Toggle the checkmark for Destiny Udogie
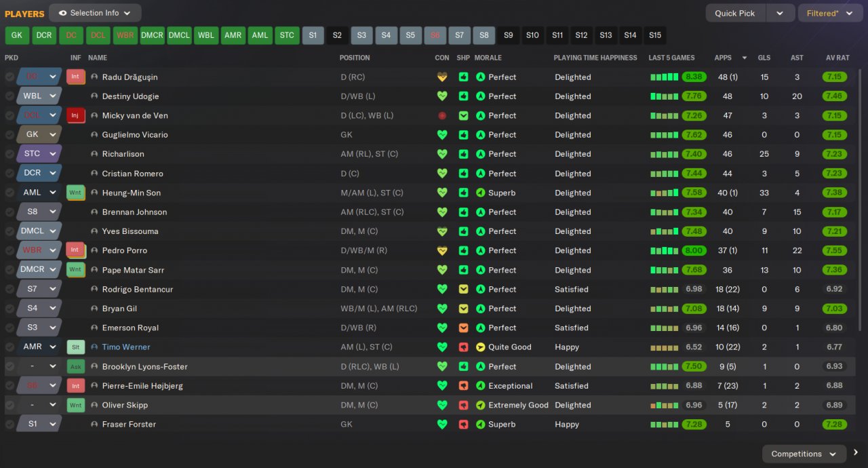868x468 pixels. click(9, 96)
